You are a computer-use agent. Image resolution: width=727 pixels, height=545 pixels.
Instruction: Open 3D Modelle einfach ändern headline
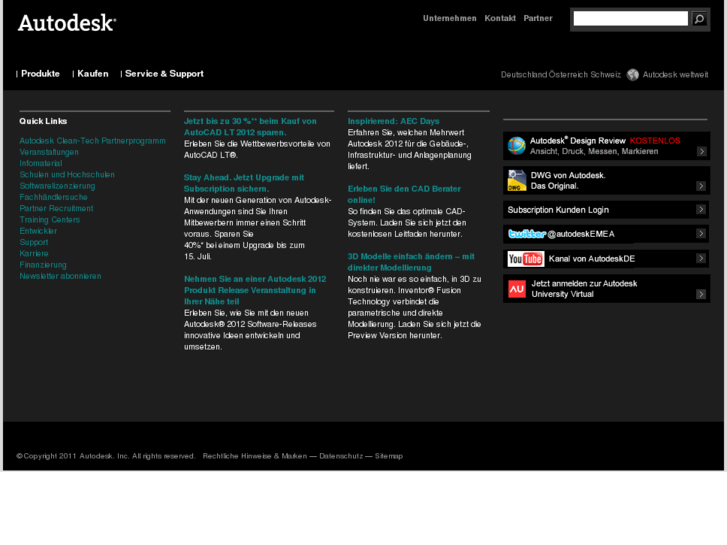[411, 262]
